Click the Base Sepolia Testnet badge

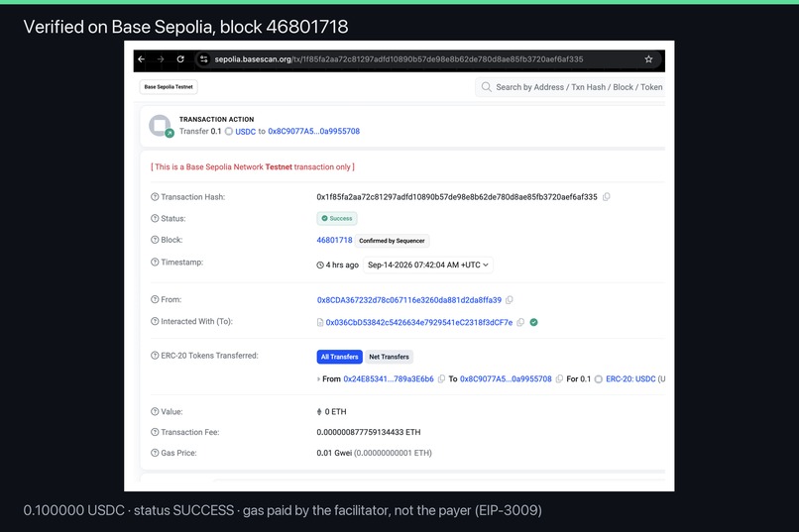(169, 87)
